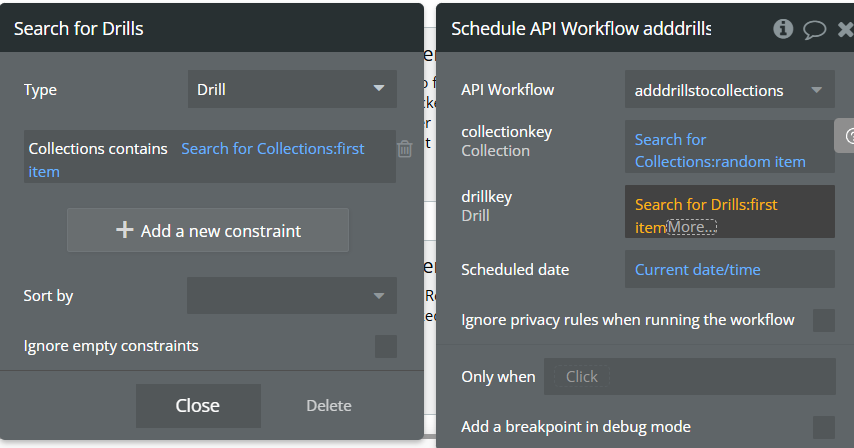Delete the Collections contains constraint with trash icon
Screen dimensions: 854x448
tap(405, 149)
